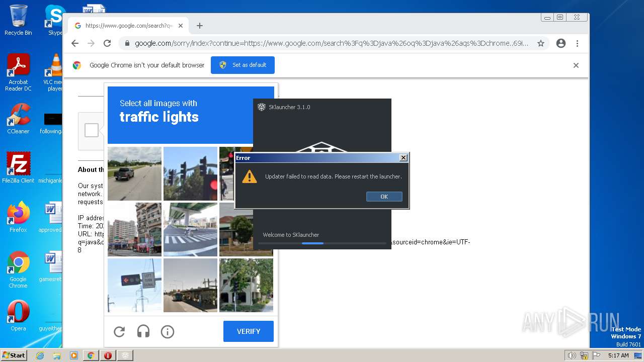Switch to the audio captcha challenge
Screen dimensions: 644x362
143,331
